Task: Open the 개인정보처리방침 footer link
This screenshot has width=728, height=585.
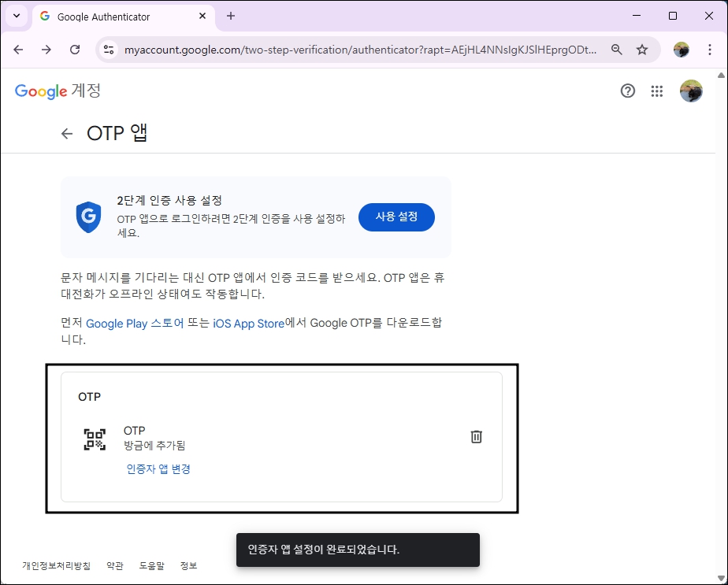Action: [55, 565]
